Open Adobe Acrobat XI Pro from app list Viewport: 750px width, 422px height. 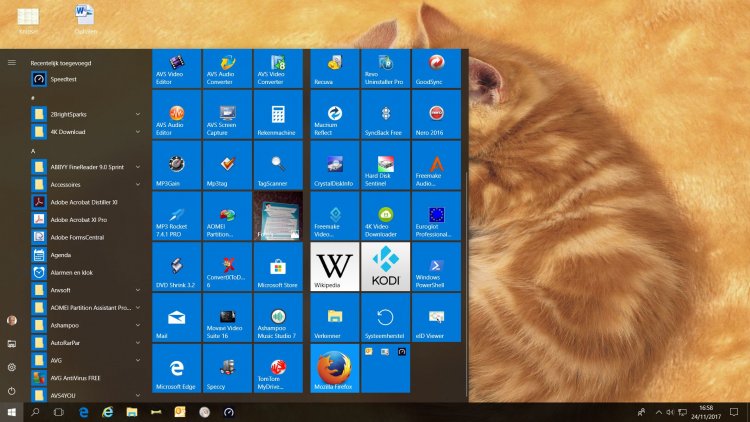(x=79, y=219)
